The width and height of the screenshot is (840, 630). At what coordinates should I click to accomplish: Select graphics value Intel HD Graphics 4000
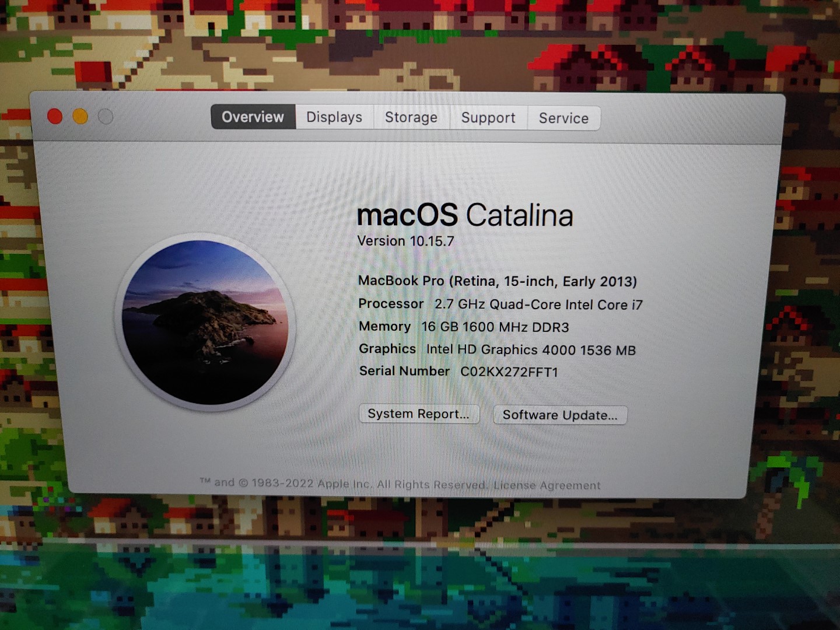(x=531, y=350)
